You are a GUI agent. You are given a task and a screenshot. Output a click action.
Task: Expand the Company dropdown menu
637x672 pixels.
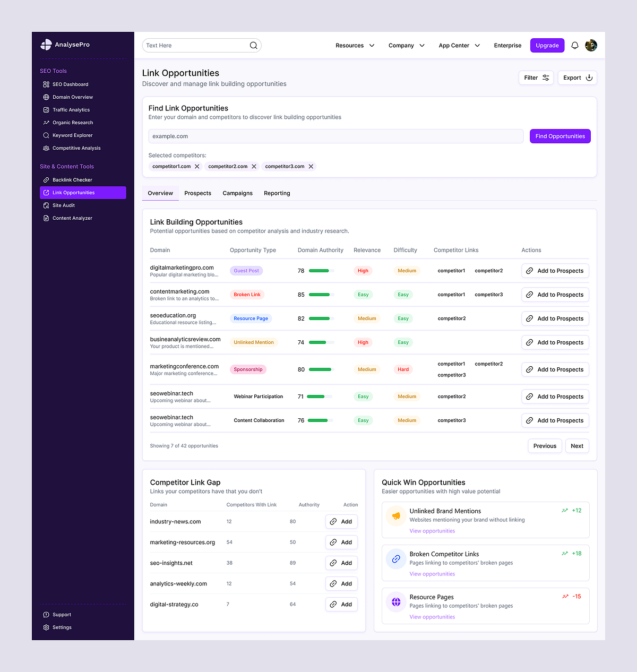point(406,46)
